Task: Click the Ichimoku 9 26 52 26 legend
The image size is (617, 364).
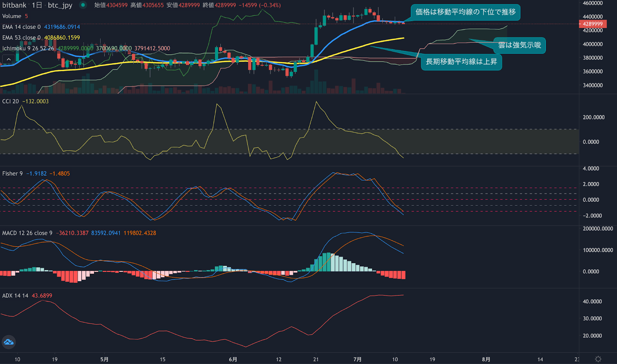Action: click(x=28, y=49)
